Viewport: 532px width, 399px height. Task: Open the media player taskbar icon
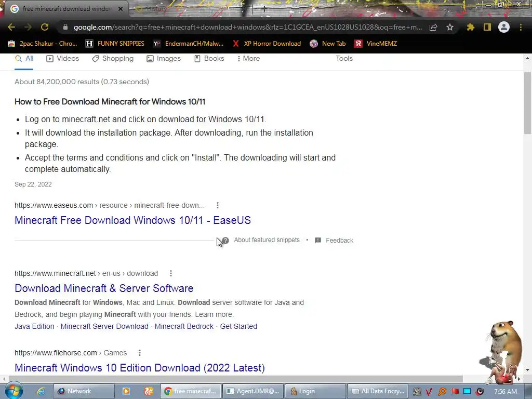point(126,391)
